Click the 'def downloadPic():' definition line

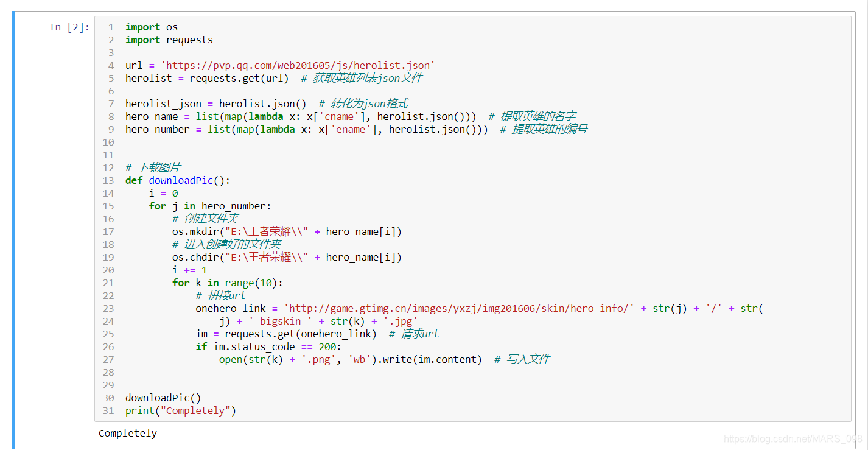tap(178, 180)
